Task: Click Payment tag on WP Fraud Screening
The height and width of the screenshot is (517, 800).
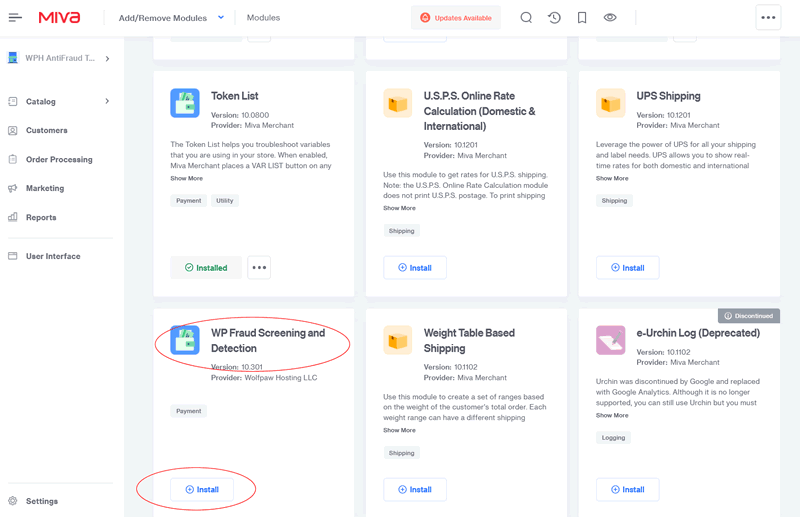Action: (x=189, y=411)
